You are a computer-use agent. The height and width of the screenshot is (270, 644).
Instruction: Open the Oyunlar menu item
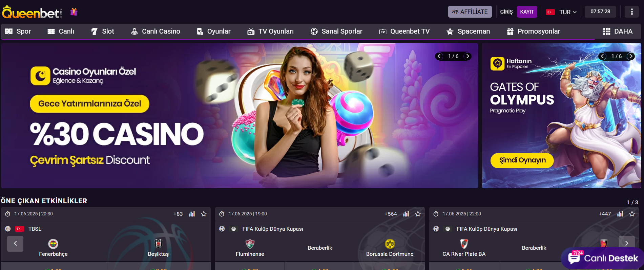tap(214, 32)
